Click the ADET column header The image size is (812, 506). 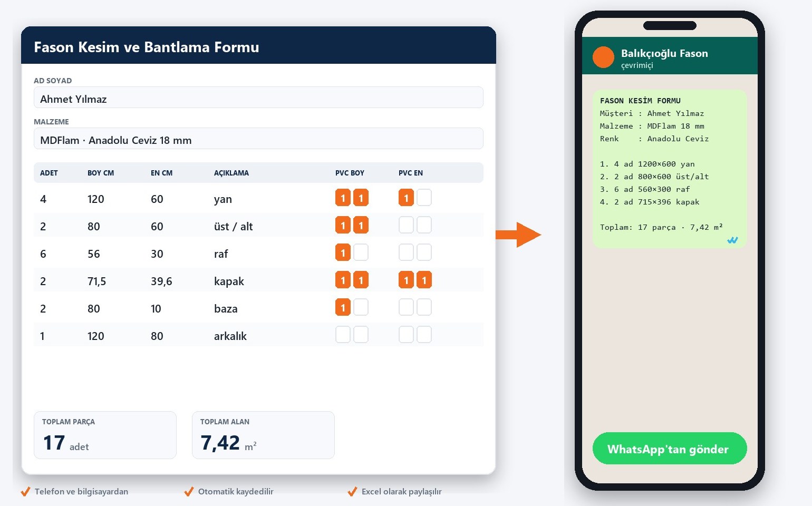click(49, 173)
